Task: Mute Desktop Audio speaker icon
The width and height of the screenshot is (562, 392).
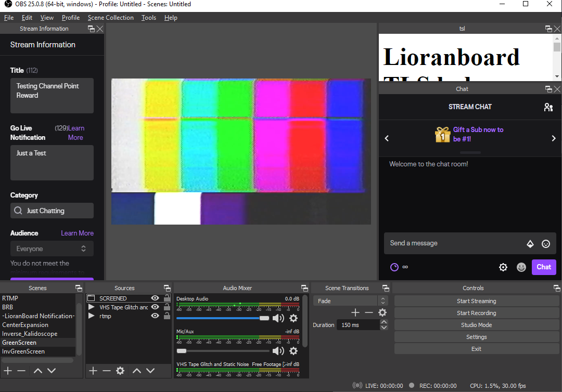Action: pos(278,318)
